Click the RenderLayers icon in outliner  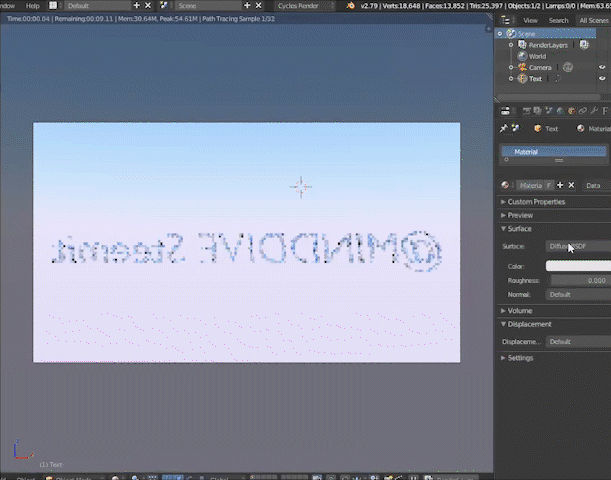tap(523, 45)
